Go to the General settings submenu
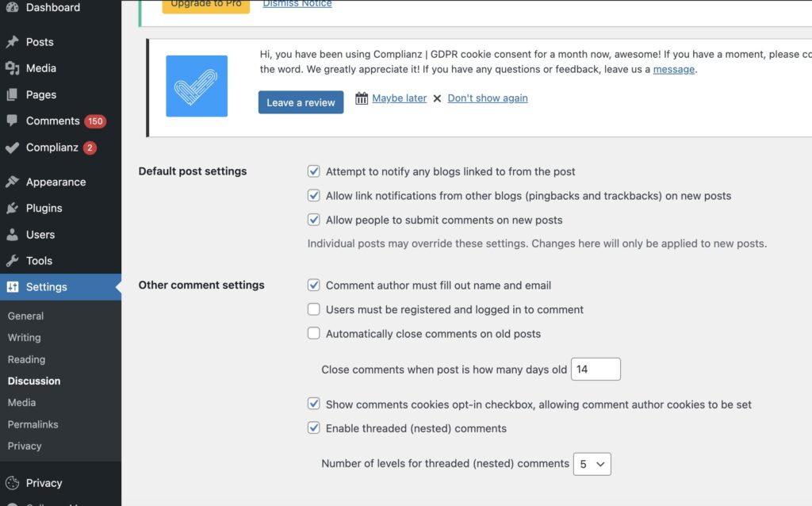The image size is (812, 506). [x=25, y=316]
